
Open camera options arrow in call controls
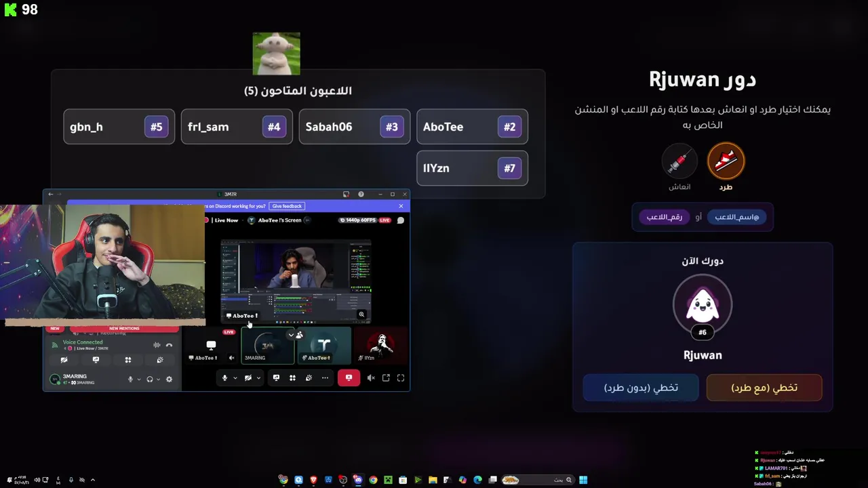[x=258, y=378]
